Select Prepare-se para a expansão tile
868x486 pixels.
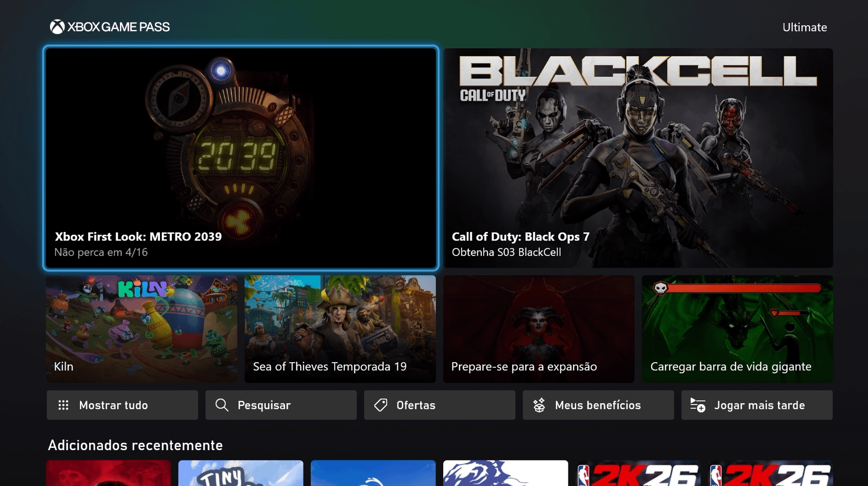click(x=539, y=329)
